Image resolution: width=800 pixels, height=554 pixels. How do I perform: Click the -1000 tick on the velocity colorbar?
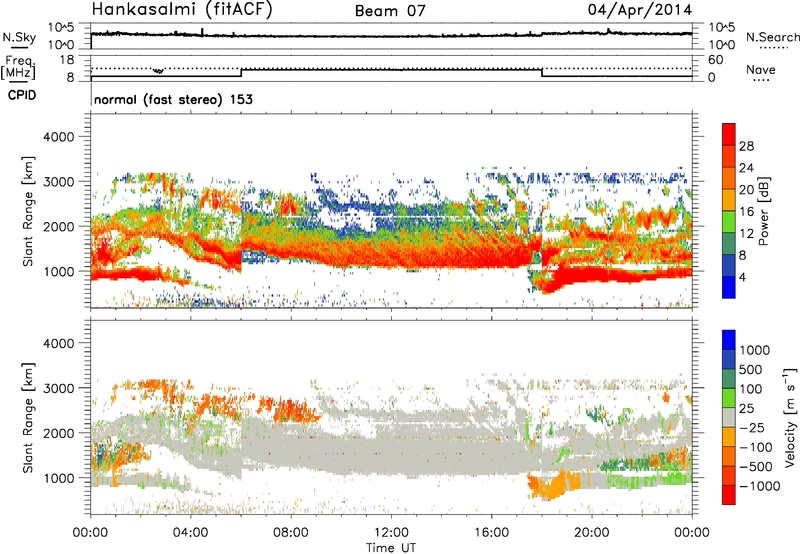759,486
